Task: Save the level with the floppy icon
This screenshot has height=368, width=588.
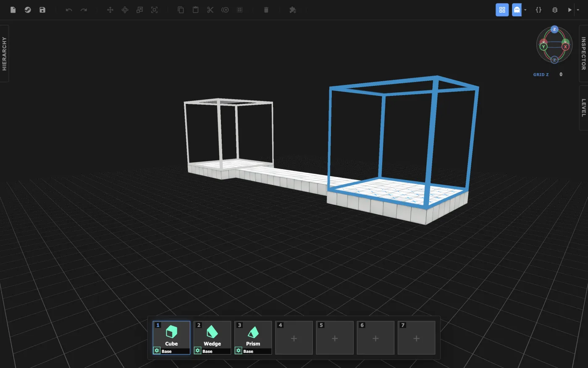Action: tap(42, 10)
